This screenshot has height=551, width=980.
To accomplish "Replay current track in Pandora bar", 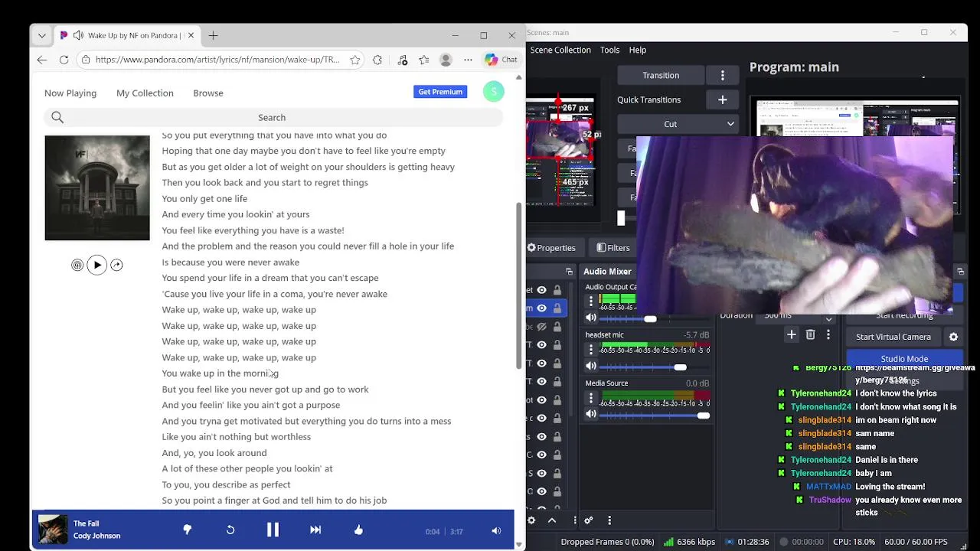I will coord(230,530).
